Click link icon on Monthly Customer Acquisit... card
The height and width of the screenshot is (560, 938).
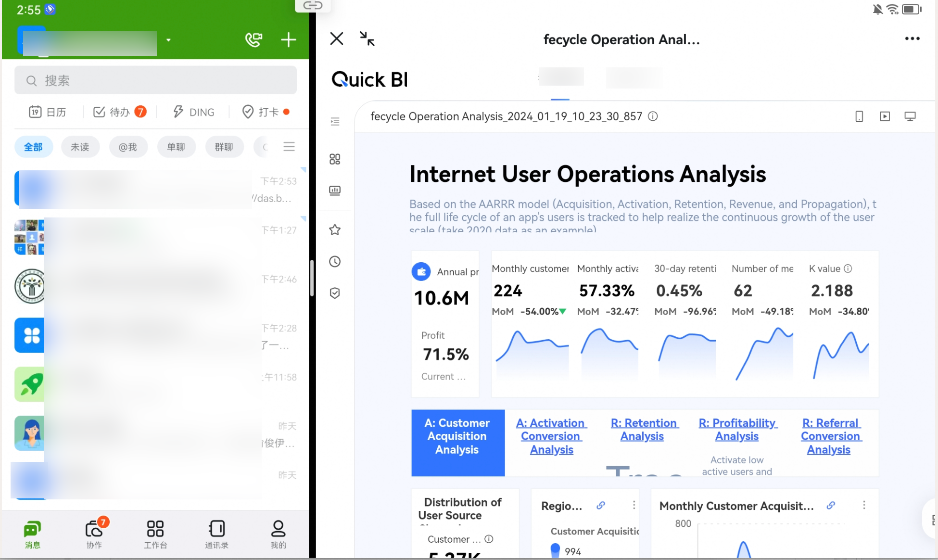[x=831, y=505]
